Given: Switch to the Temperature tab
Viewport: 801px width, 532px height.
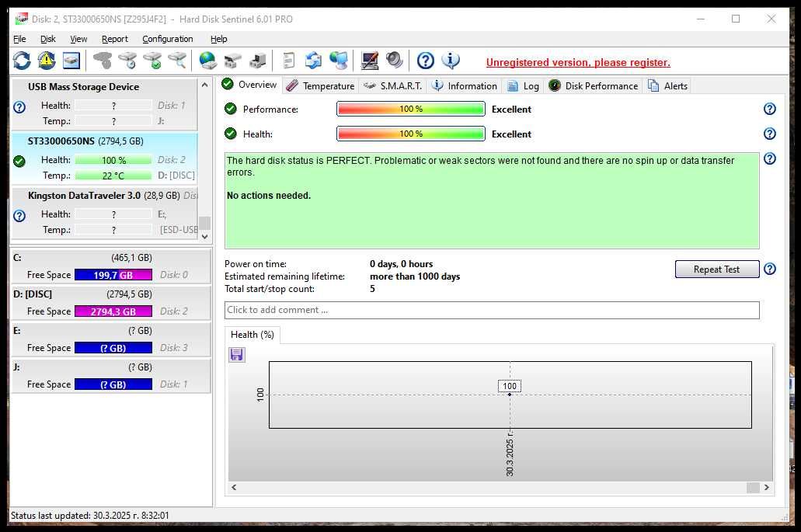Looking at the screenshot, I should tap(321, 85).
